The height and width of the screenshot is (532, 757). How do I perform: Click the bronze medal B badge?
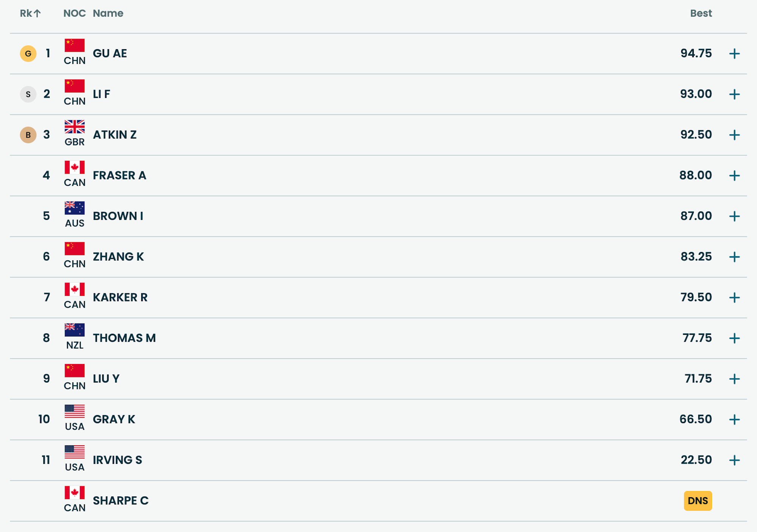(28, 135)
